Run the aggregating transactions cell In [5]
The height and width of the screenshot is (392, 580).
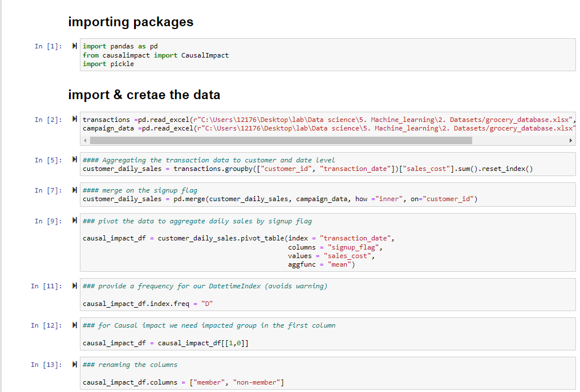coord(75,160)
